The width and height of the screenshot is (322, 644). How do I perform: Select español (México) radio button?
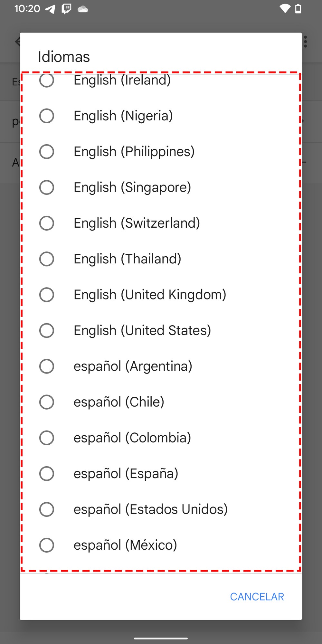click(47, 545)
